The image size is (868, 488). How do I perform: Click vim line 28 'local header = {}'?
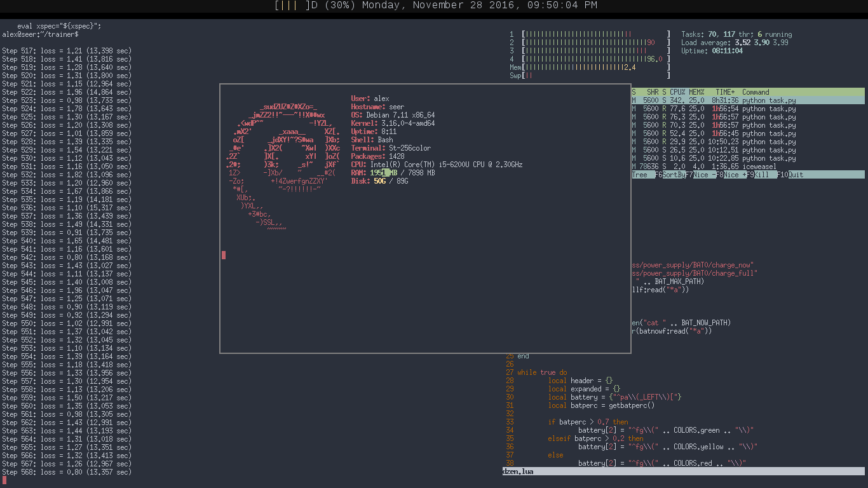pyautogui.click(x=580, y=381)
